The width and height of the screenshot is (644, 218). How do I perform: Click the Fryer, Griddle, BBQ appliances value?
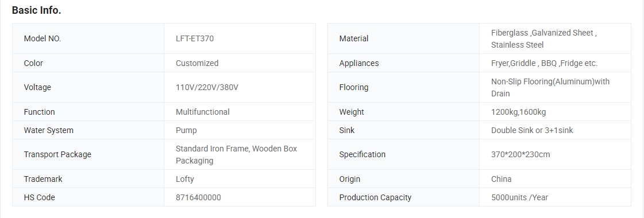pos(544,63)
